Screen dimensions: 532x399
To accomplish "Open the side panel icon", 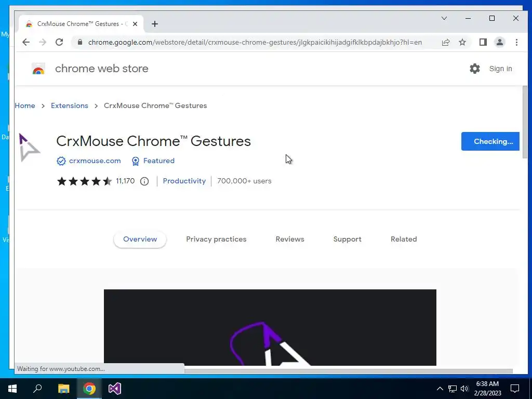I will 483,42.
